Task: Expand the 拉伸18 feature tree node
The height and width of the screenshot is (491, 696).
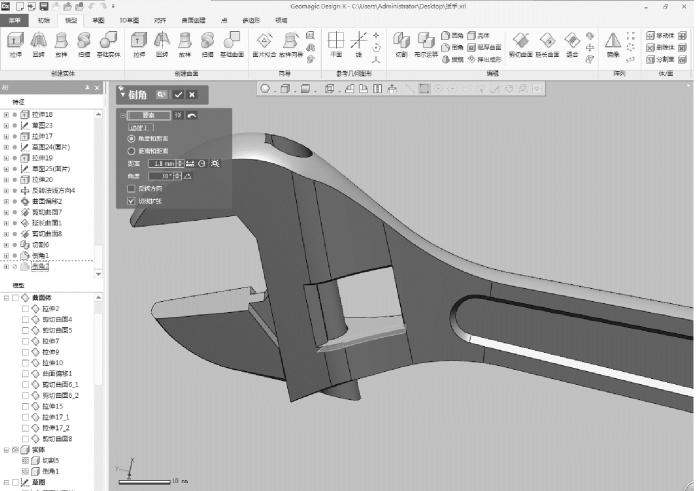Action: [6, 115]
